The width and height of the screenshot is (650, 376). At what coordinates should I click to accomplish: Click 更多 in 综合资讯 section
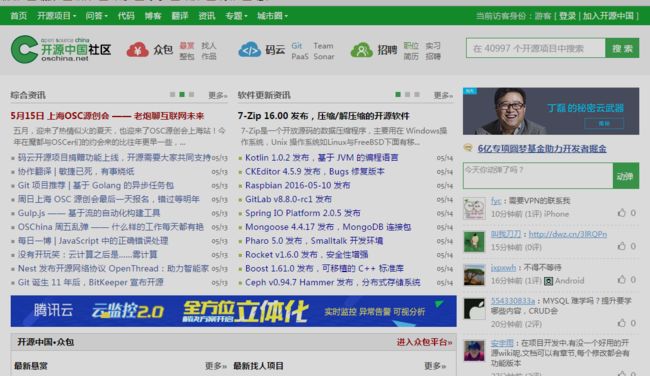[x=217, y=95]
